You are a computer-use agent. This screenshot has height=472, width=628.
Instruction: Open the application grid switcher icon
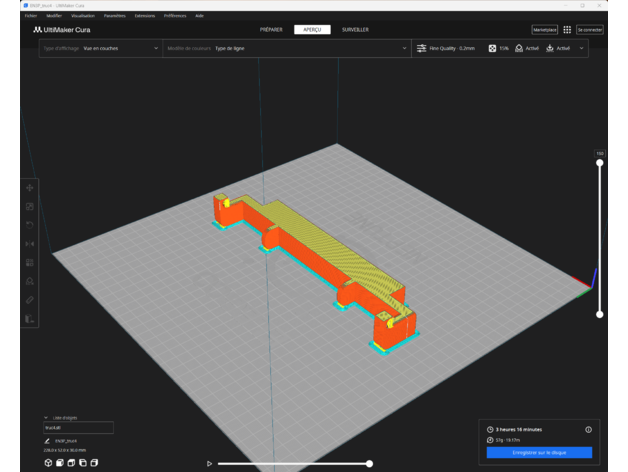click(x=567, y=30)
